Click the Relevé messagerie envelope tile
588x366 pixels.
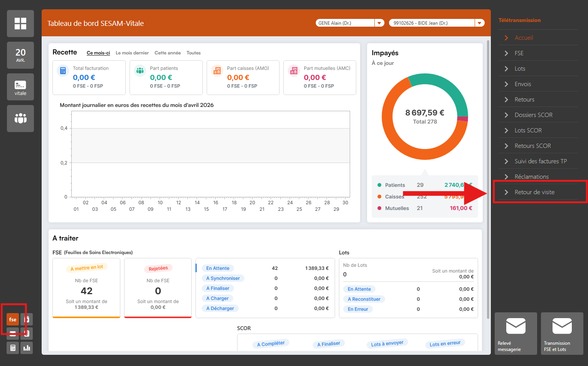[516, 334]
